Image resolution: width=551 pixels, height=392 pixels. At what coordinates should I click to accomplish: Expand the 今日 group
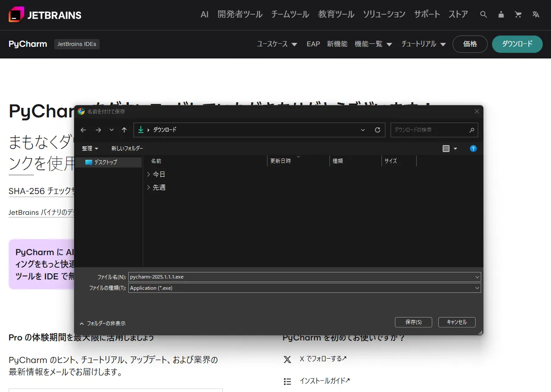tap(149, 174)
